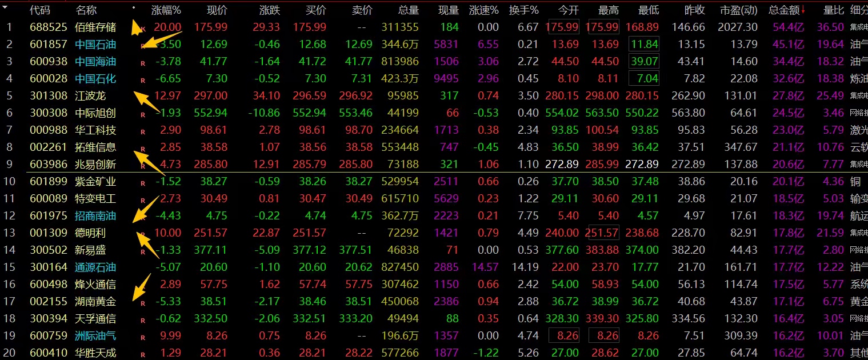
Task: Click the R margin marker for 中国石油
Action: [143, 47]
